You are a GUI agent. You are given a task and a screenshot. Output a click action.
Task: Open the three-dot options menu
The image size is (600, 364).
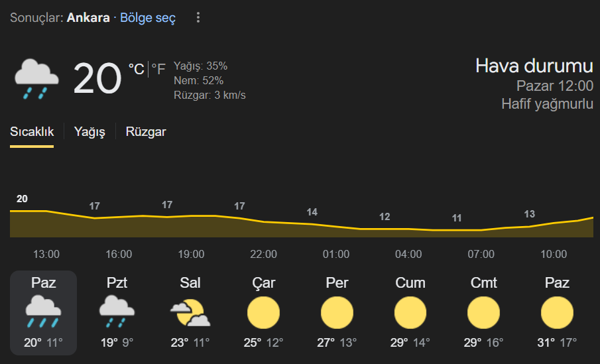[x=198, y=17]
